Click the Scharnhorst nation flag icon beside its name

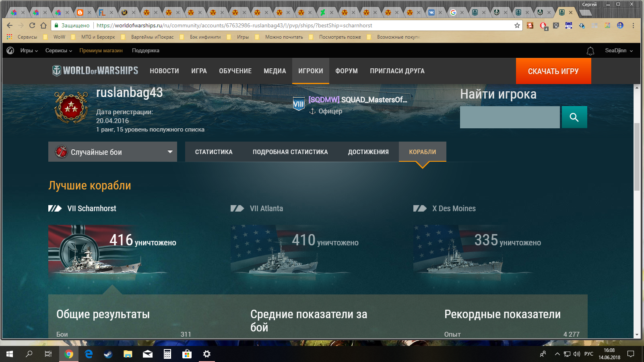55,208
